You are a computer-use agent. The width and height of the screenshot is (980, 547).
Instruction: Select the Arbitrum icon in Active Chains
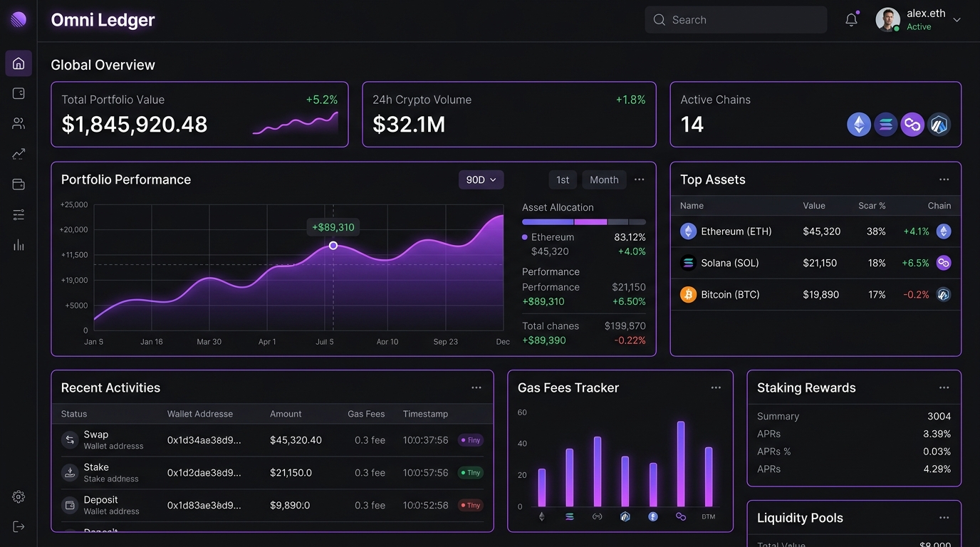coord(939,125)
